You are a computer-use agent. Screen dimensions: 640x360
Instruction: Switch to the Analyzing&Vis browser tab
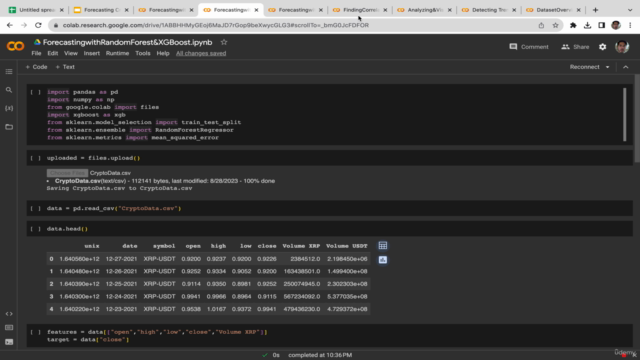424,10
